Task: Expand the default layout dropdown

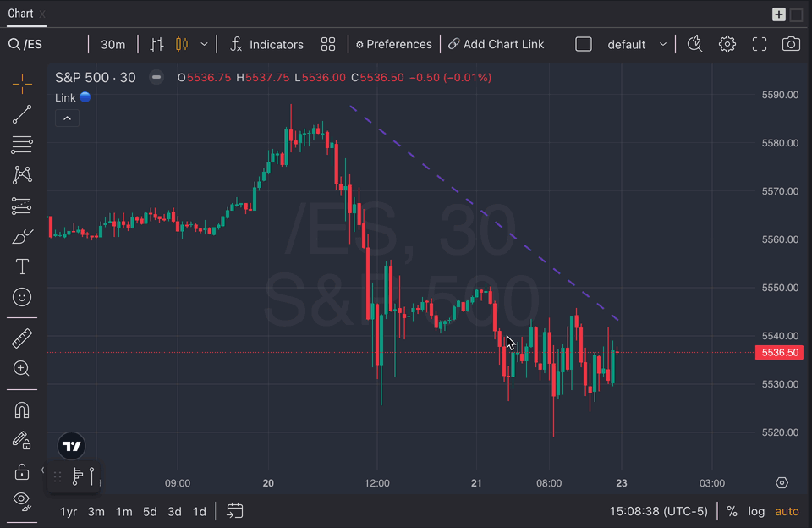Action: click(662, 44)
